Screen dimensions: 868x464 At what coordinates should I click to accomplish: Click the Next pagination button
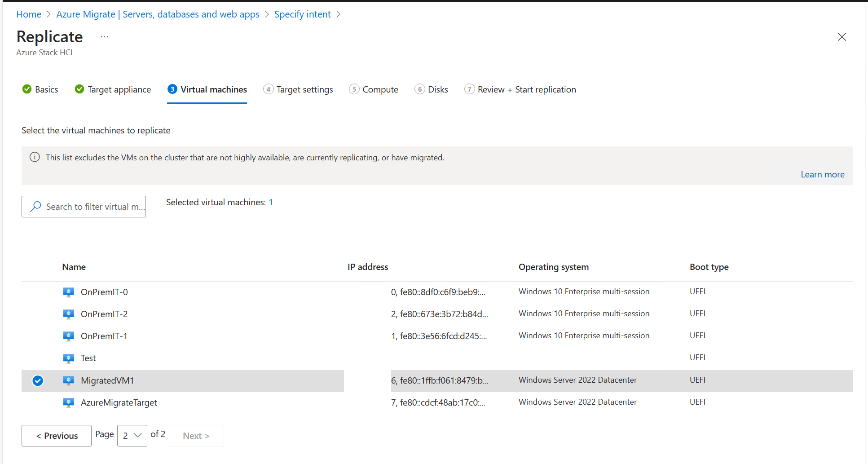point(196,435)
